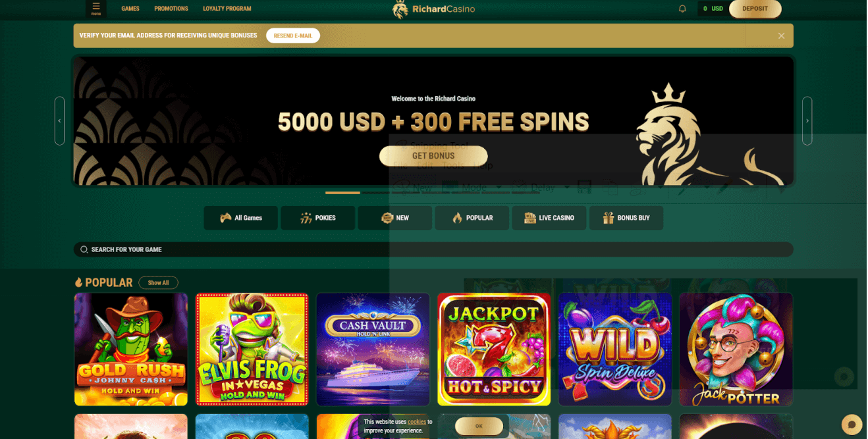Click the Get Bonus button
The height and width of the screenshot is (439, 868).
click(433, 156)
